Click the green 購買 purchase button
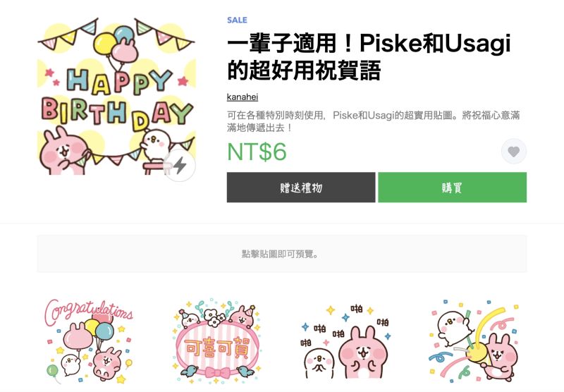Screen dimensions: 564x392 tap(452, 188)
